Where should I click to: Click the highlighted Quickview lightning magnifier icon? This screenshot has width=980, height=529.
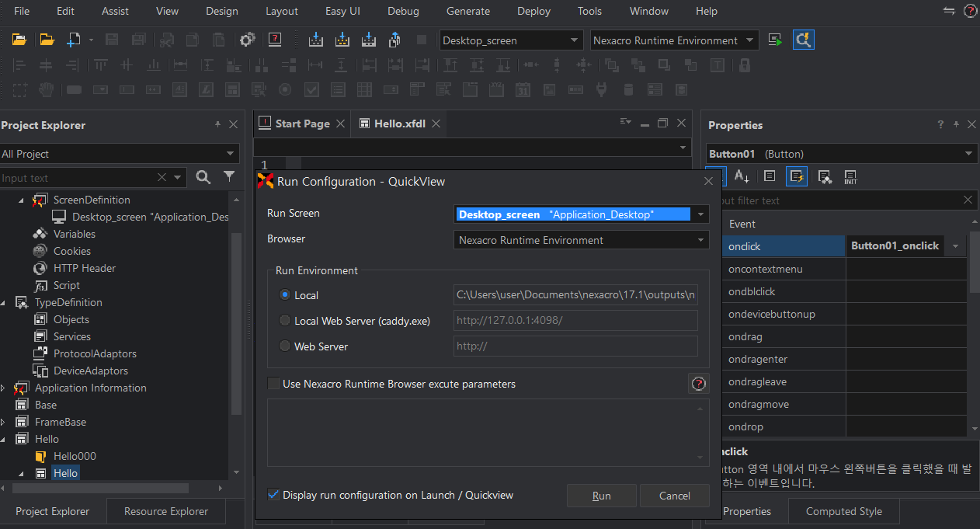click(803, 40)
